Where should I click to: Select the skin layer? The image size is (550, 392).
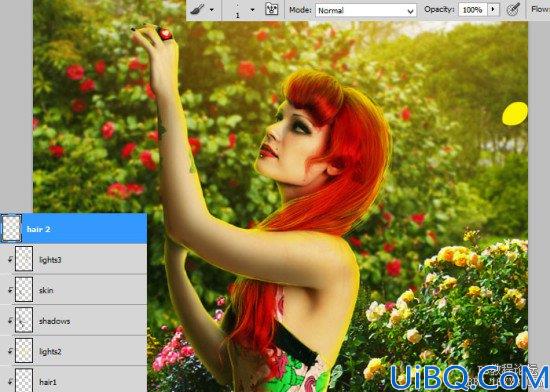click(x=73, y=290)
